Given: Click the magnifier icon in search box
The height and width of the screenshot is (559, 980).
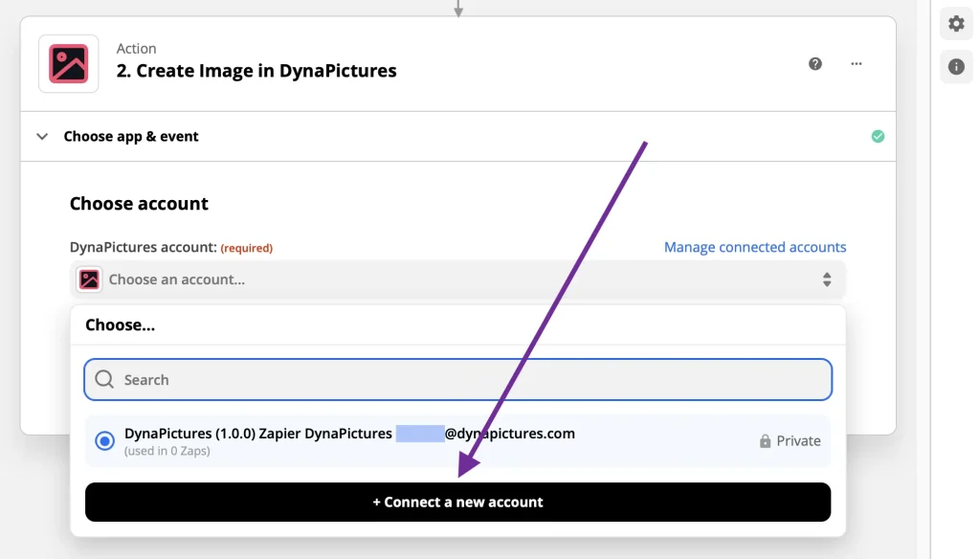Looking at the screenshot, I should (x=104, y=380).
